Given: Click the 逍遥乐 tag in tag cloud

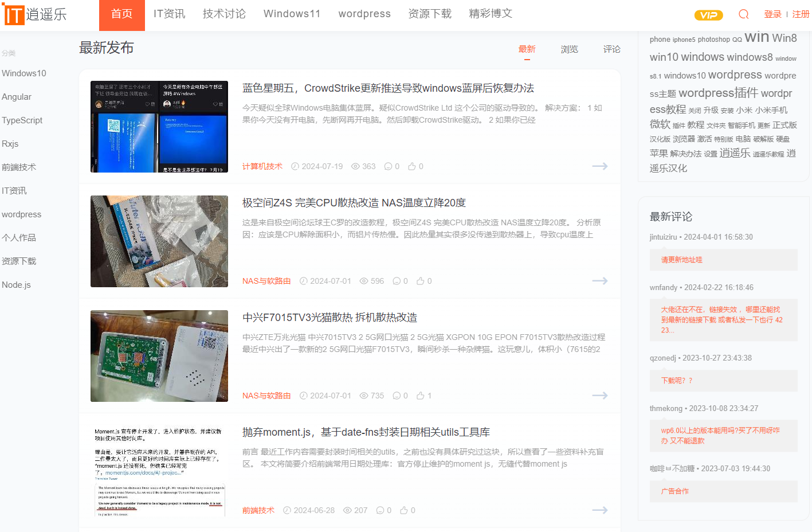Looking at the screenshot, I should [x=735, y=153].
